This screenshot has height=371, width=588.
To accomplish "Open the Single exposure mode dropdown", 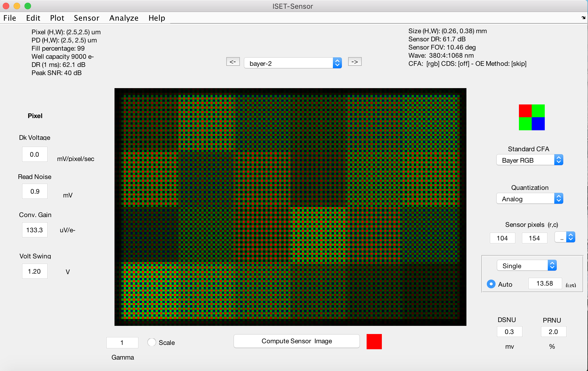I will coord(527,265).
